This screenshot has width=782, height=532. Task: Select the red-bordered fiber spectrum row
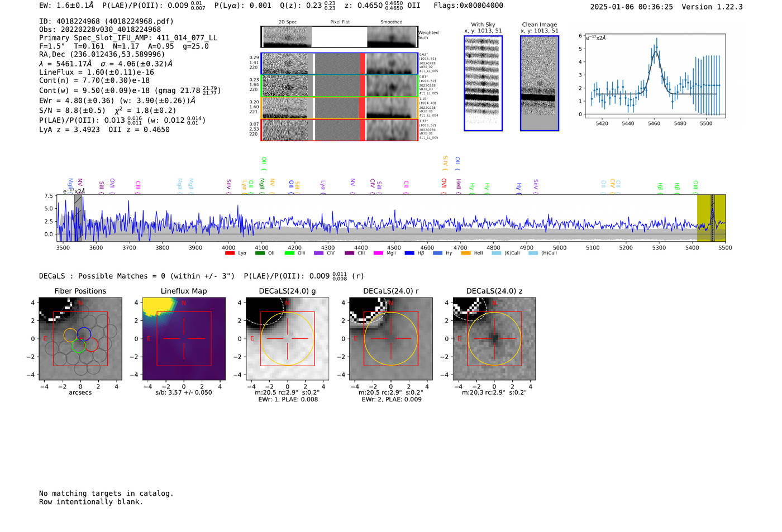click(x=339, y=130)
